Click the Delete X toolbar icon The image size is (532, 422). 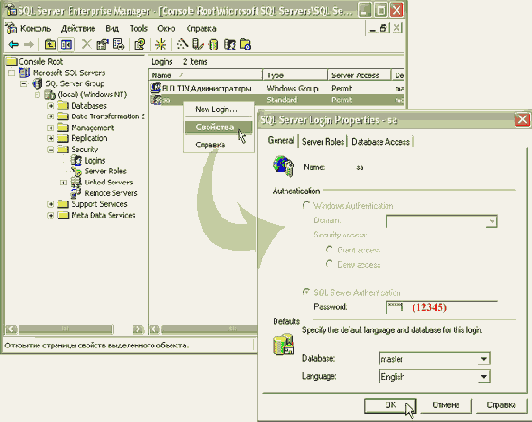[87, 44]
